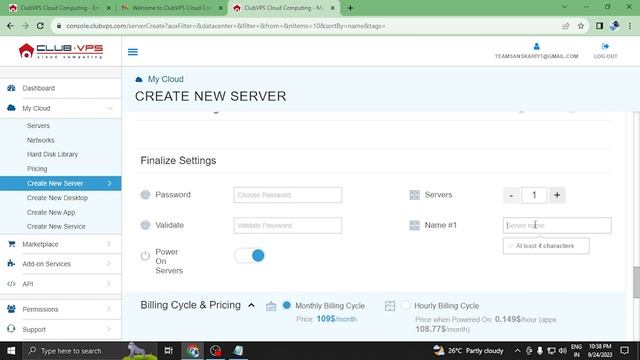This screenshot has height=360, width=640.
Task: Toggle the hamburger menu icon
Action: tap(133, 52)
